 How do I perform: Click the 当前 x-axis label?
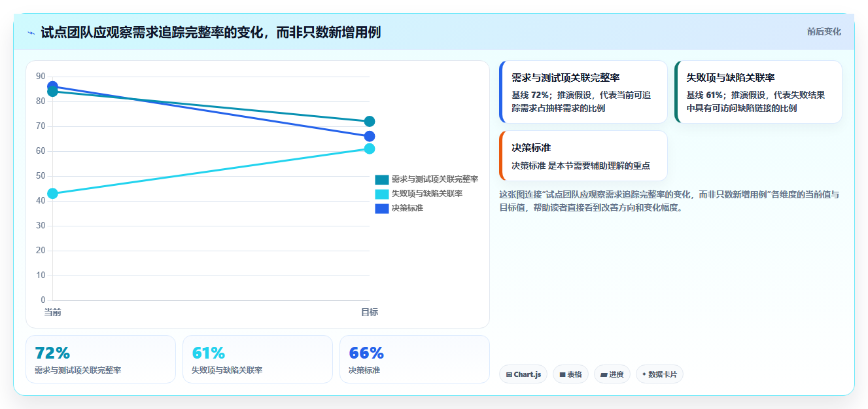point(52,312)
